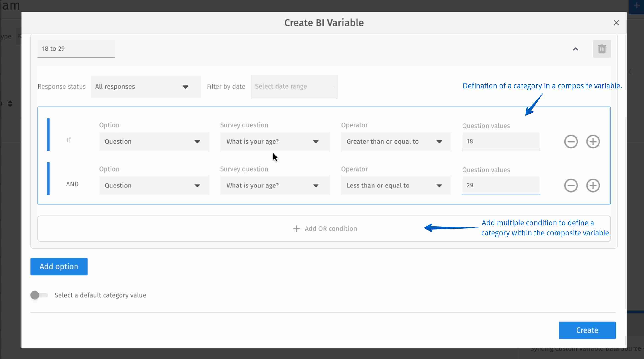
Task: Open Survey question dropdown in the AND row
Action: pyautogui.click(x=275, y=186)
